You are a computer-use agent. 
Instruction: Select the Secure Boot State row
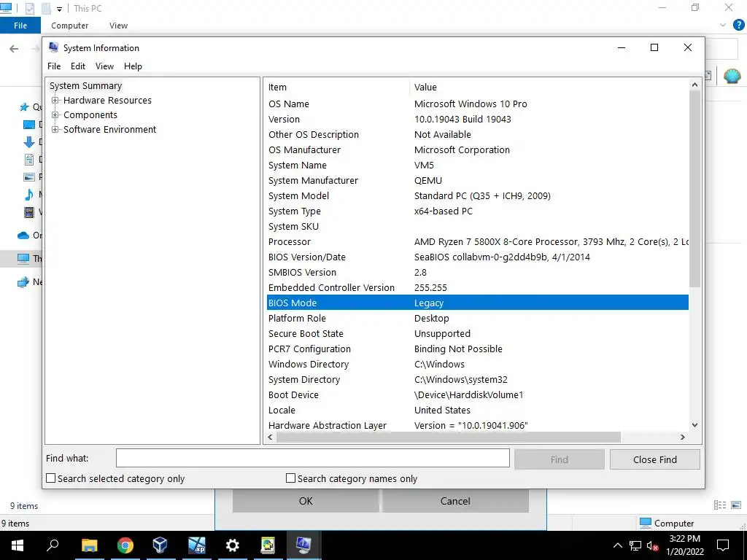pyautogui.click(x=478, y=333)
